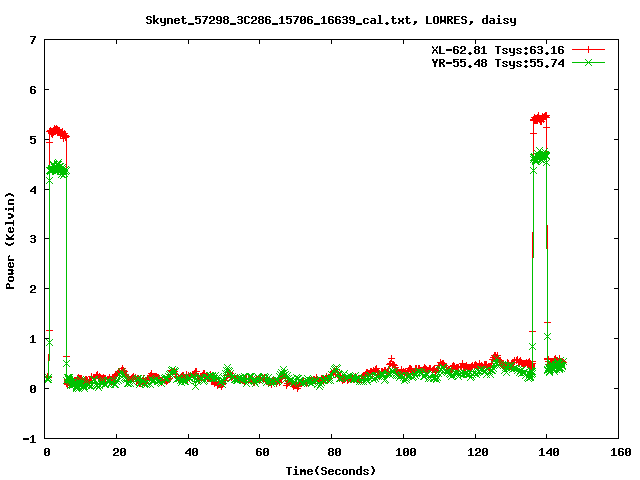Select the XL-62.81 Tsys:63.16 legend entry
The image size is (640, 480).
click(498, 50)
